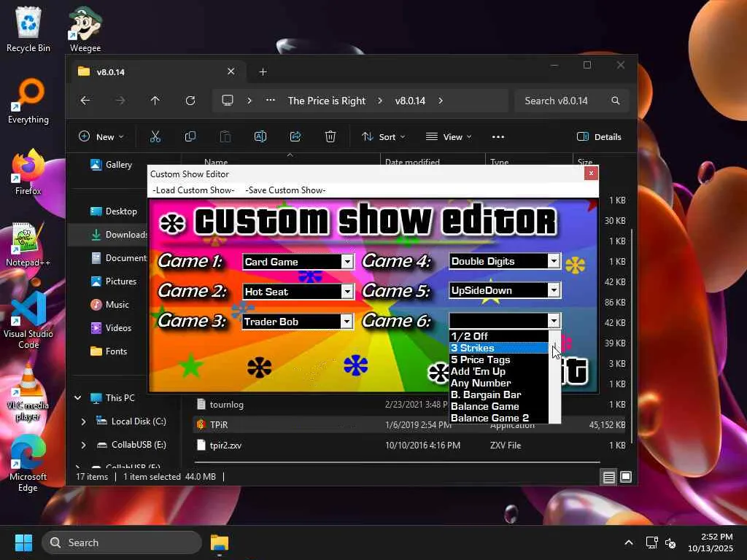
Task: Add a new Explorer tab
Action: (x=263, y=72)
